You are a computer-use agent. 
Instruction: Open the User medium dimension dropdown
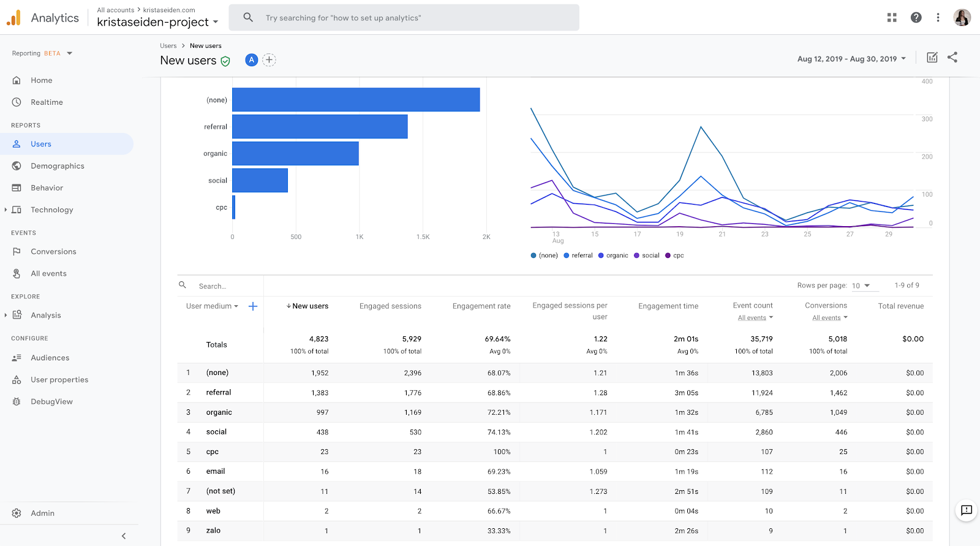pos(212,306)
